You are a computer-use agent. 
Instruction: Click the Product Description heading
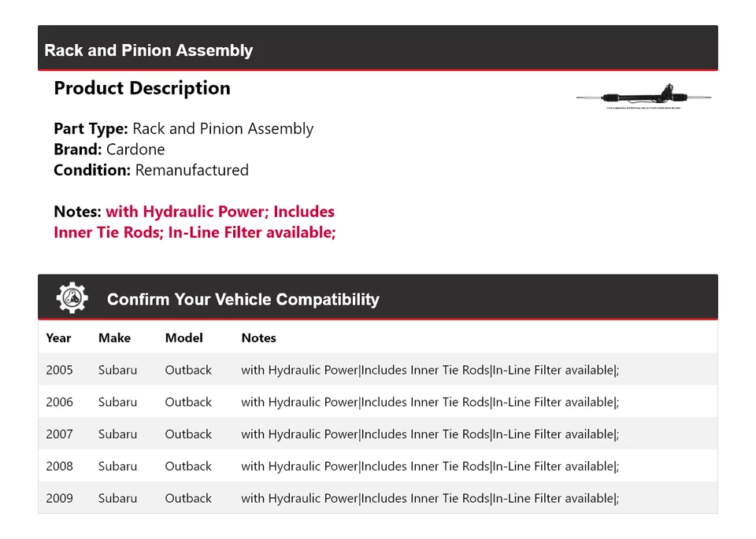point(142,88)
